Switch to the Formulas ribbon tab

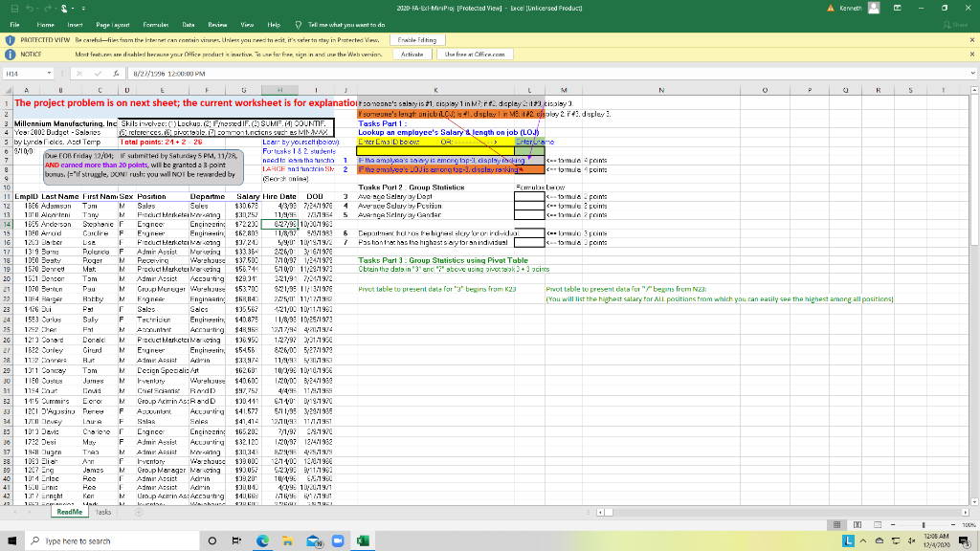[155, 24]
